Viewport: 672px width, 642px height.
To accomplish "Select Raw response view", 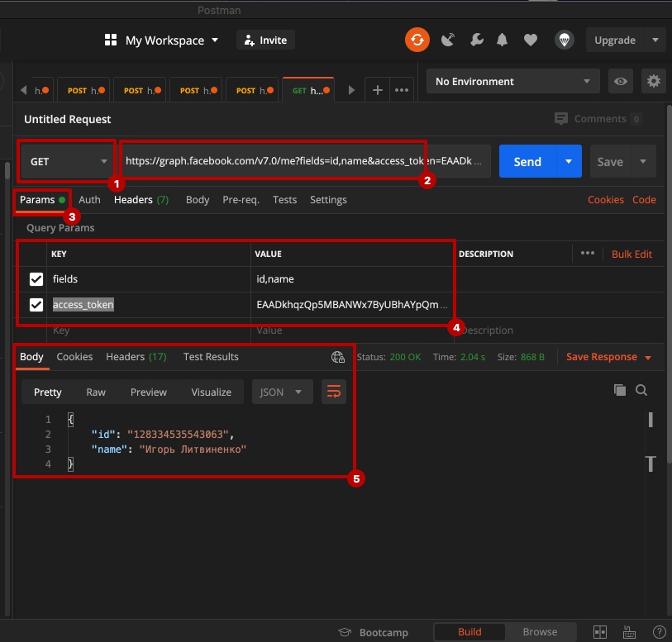I will tap(96, 392).
